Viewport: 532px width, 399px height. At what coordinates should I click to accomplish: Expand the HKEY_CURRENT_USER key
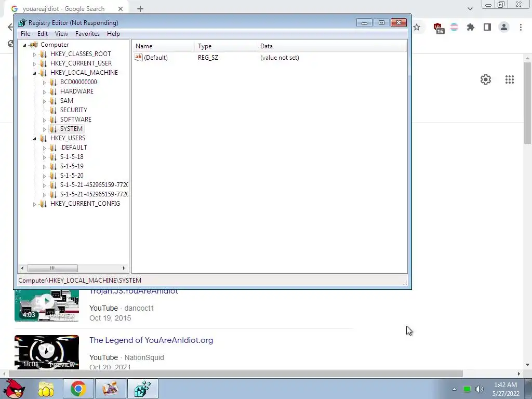click(x=34, y=63)
